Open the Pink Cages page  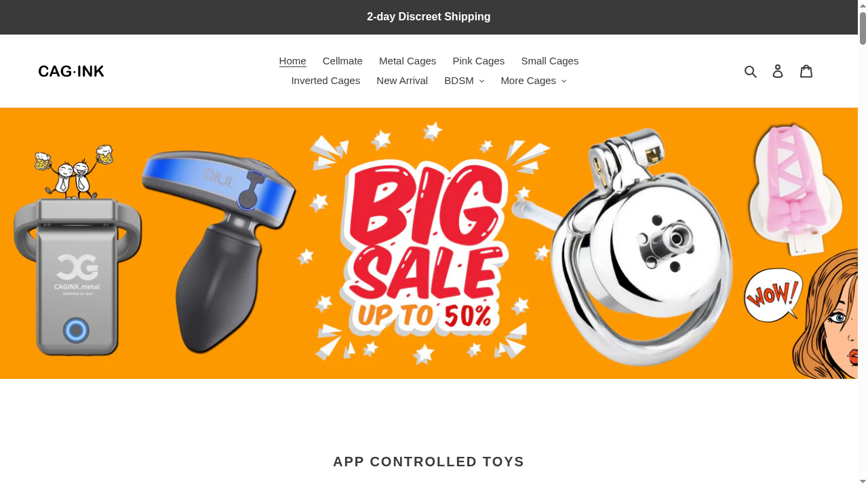(479, 61)
